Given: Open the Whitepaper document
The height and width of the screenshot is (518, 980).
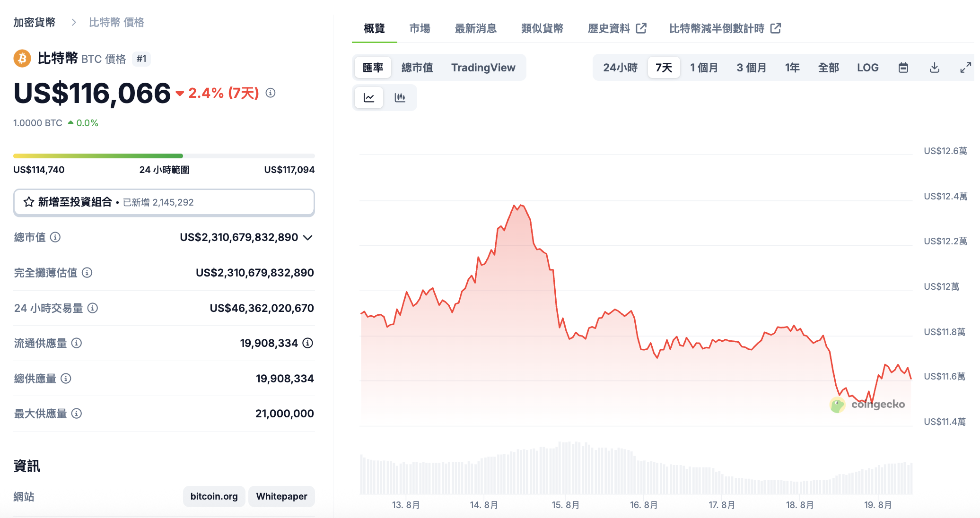Looking at the screenshot, I should tap(281, 496).
